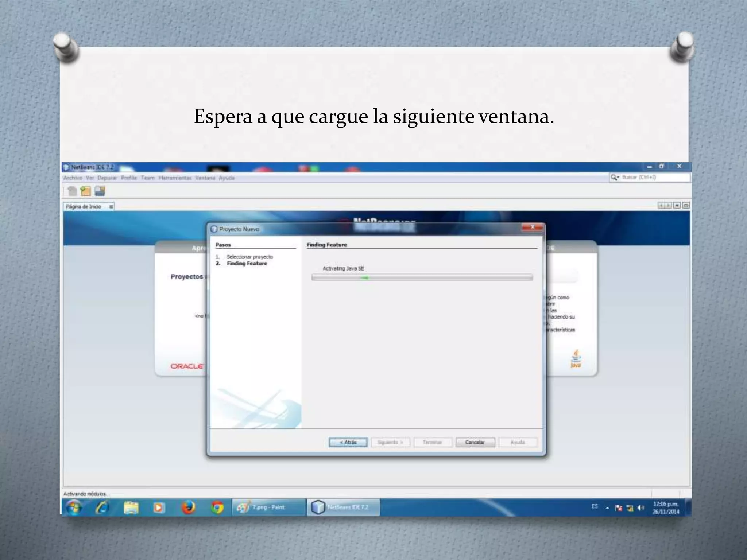
Task: Open the document list dropdown arrow
Action: (677, 206)
